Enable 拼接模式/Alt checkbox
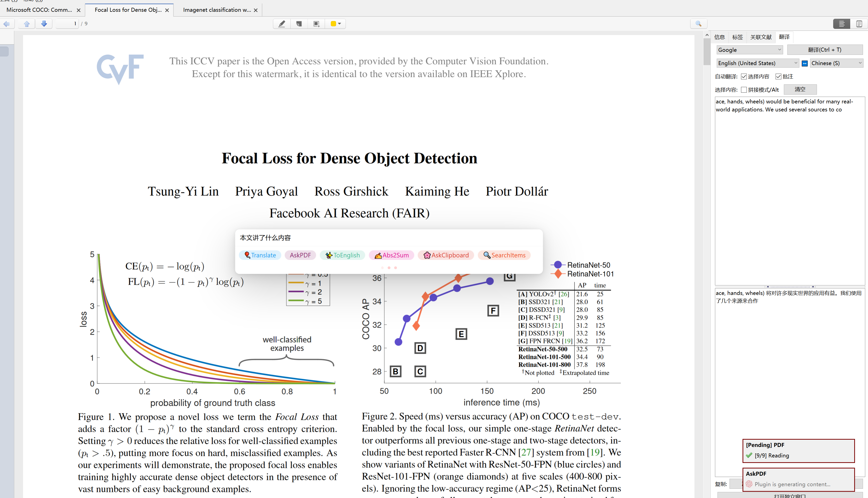Image resolution: width=868 pixels, height=498 pixels. pos(744,90)
